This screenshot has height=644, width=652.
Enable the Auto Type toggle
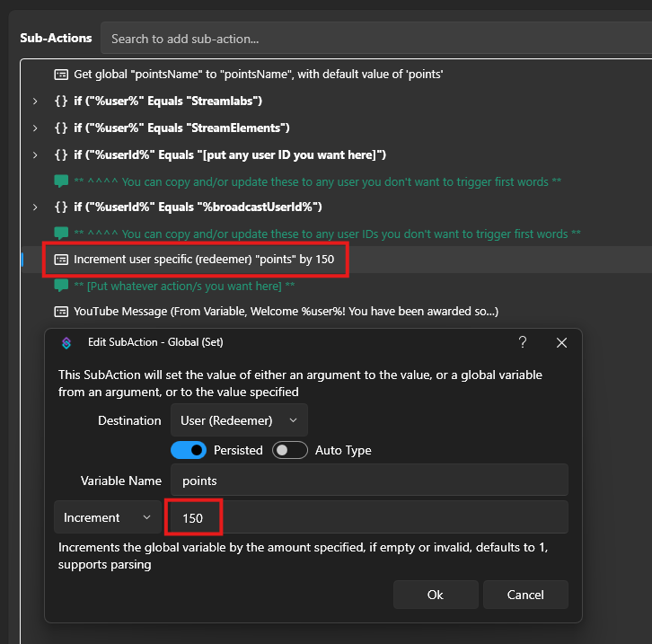[x=290, y=450]
